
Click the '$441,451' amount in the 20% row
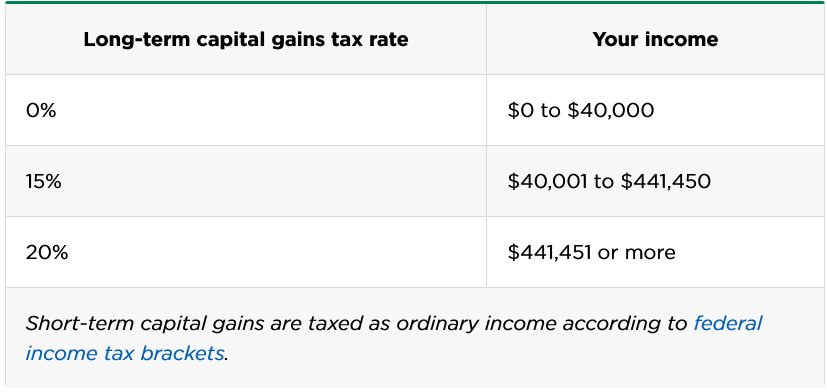point(549,252)
